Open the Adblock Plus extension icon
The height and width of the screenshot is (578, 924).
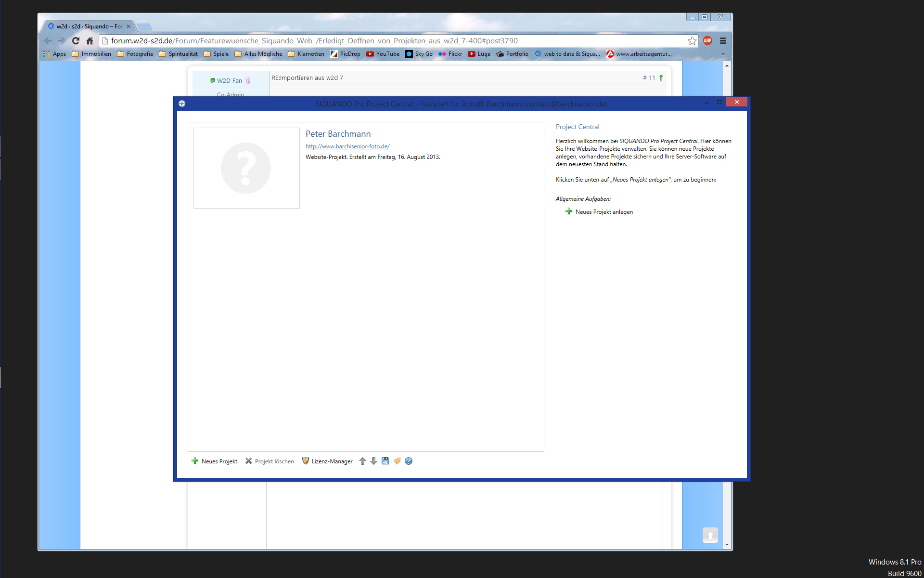(707, 41)
